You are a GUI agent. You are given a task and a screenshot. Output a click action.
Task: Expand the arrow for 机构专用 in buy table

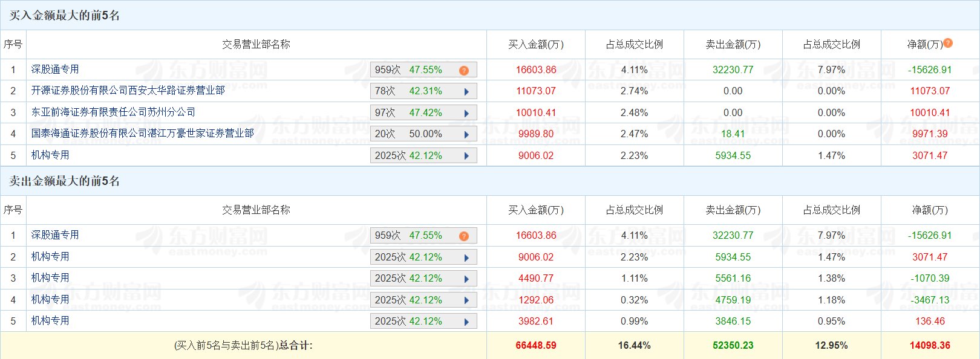tap(466, 156)
